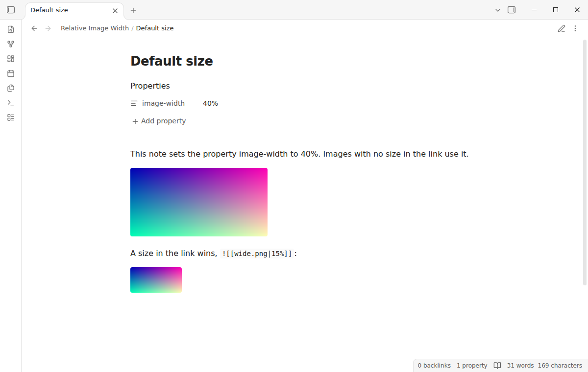Click the image-width property type icon
588x372 pixels.
[134, 103]
